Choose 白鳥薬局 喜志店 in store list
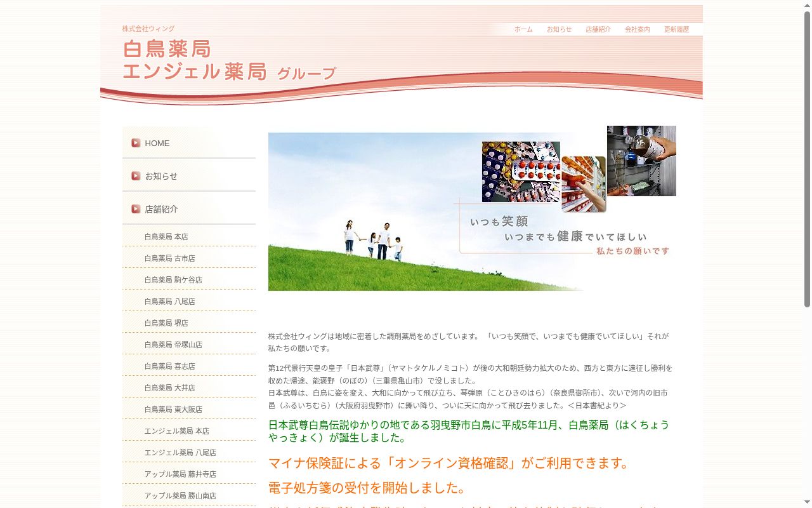Screen dimensions: 812x508 [x=169, y=366]
